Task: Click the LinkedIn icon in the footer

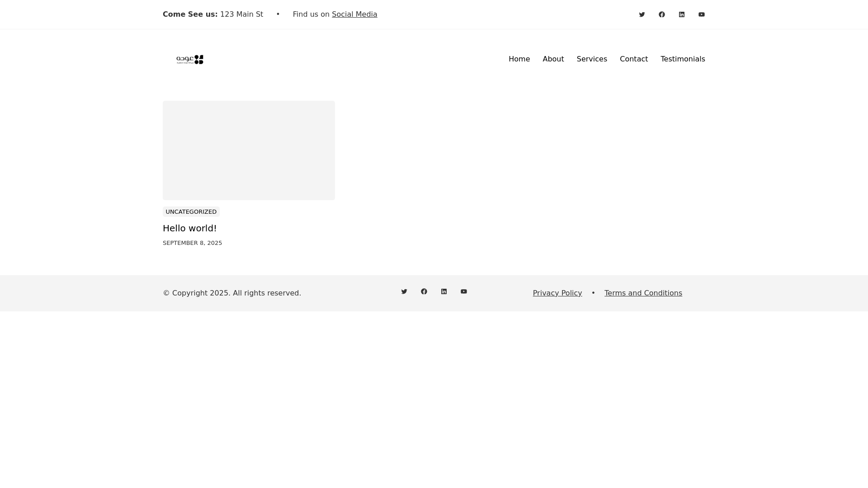Action: click(x=444, y=291)
